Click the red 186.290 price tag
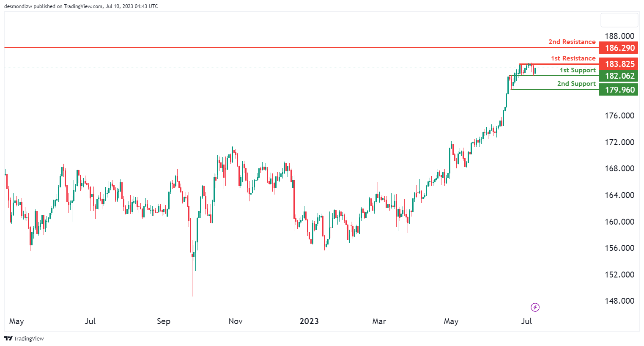This screenshot has width=644, height=346. click(619, 48)
